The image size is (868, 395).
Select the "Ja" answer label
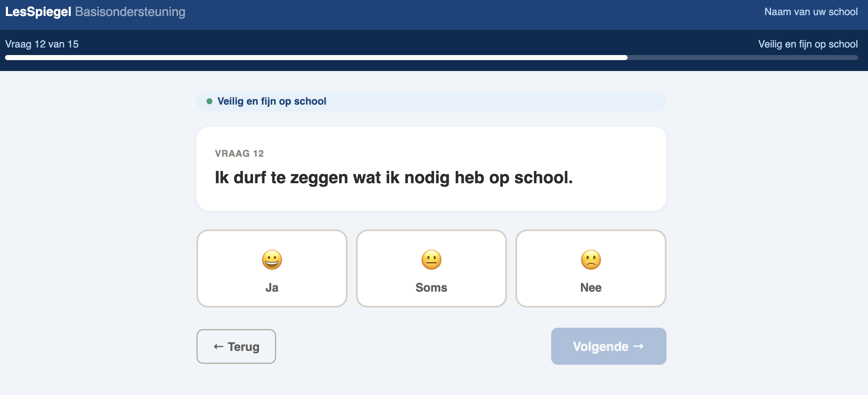[x=272, y=287]
